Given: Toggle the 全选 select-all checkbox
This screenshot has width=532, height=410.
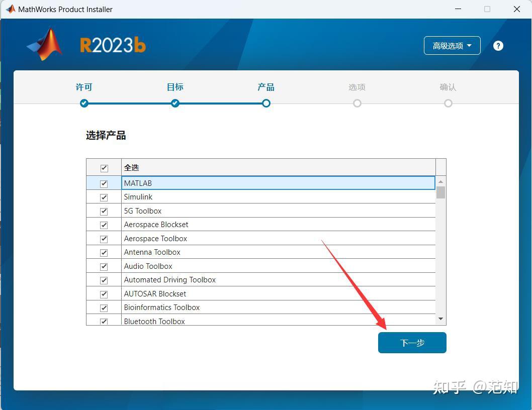Looking at the screenshot, I should tap(104, 168).
